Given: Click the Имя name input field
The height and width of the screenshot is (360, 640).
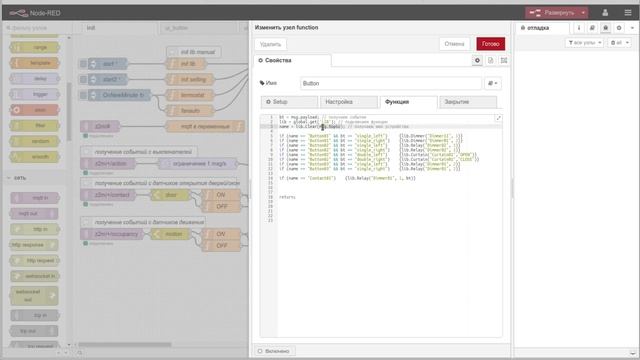Looking at the screenshot, I should click(x=391, y=83).
